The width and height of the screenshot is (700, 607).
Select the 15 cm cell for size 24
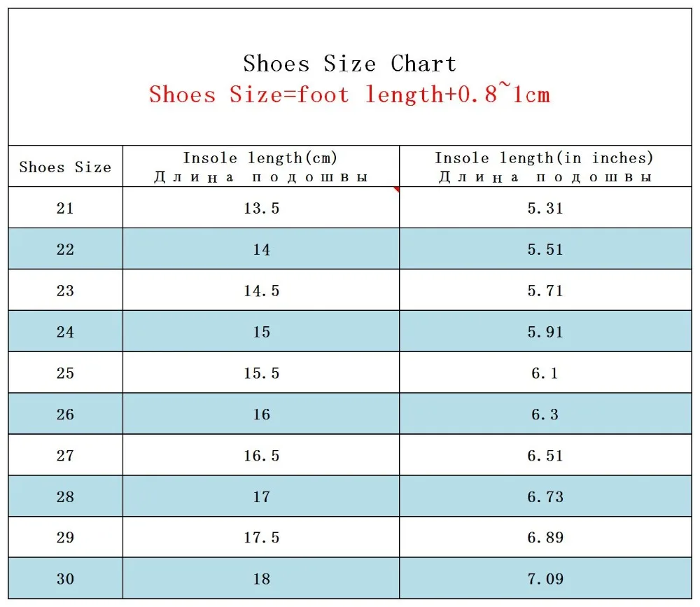pos(261,331)
